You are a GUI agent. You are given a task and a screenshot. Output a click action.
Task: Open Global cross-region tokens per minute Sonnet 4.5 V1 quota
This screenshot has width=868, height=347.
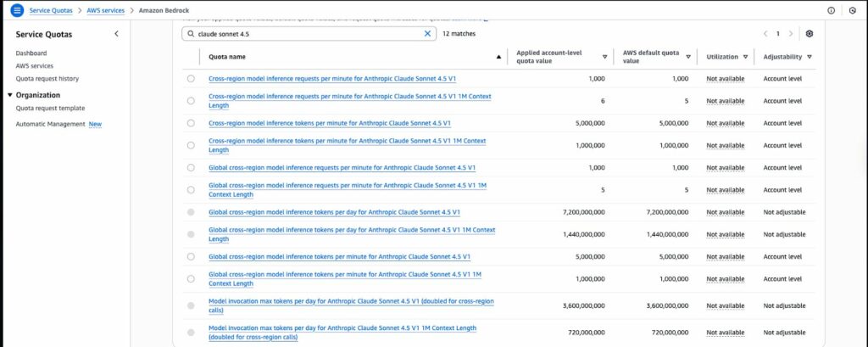pos(339,257)
